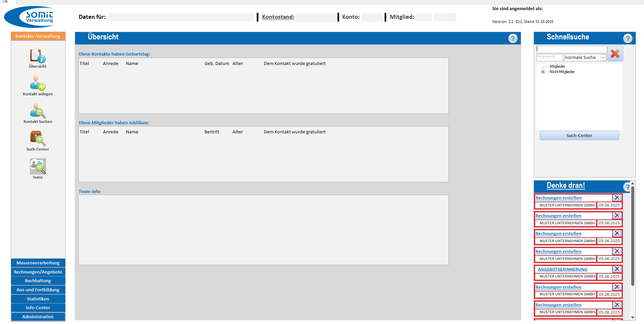Open help for the Schnellsuche panel
This screenshot has width=644, height=324.
click(x=627, y=38)
